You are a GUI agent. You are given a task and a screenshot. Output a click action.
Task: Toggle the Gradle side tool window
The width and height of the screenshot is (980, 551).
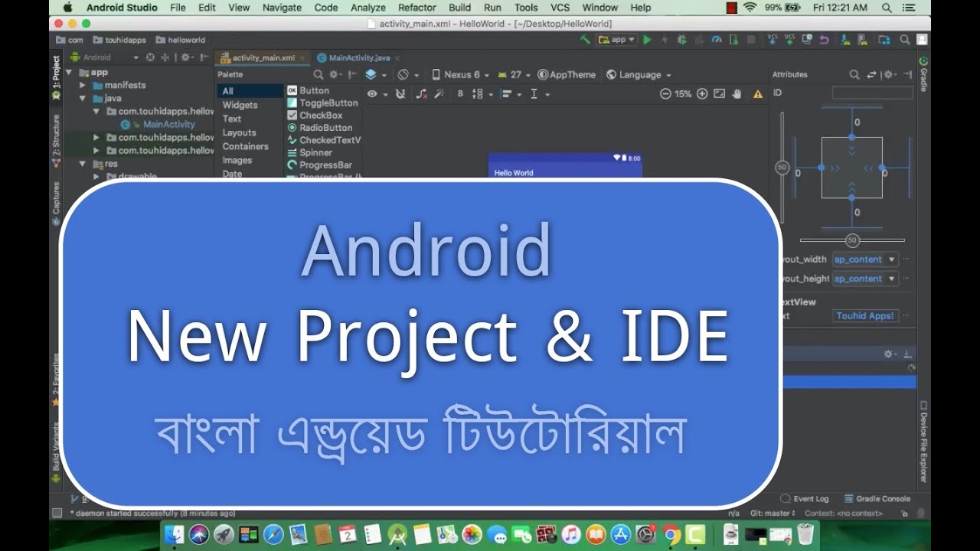[924, 73]
